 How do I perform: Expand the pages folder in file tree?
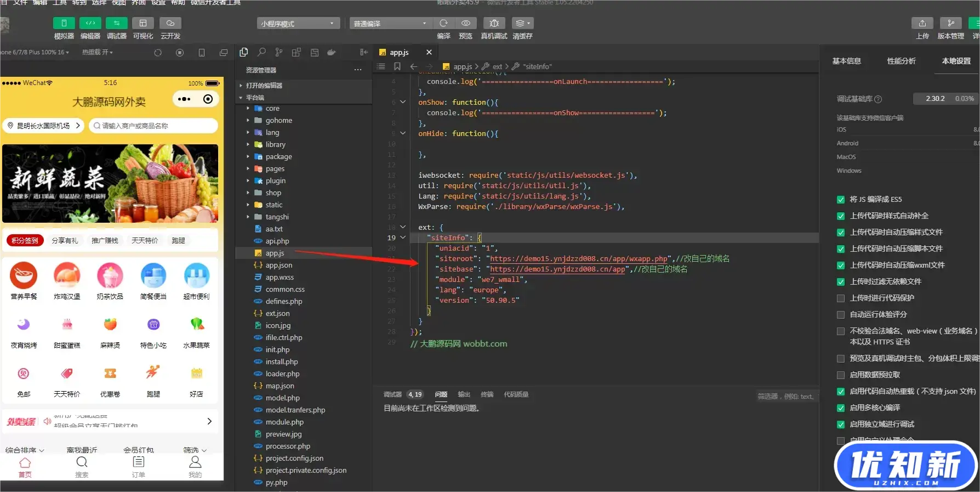pos(275,169)
